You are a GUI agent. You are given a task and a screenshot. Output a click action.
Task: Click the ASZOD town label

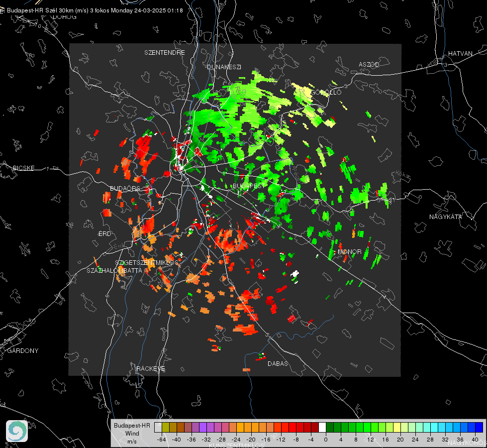[369, 64]
